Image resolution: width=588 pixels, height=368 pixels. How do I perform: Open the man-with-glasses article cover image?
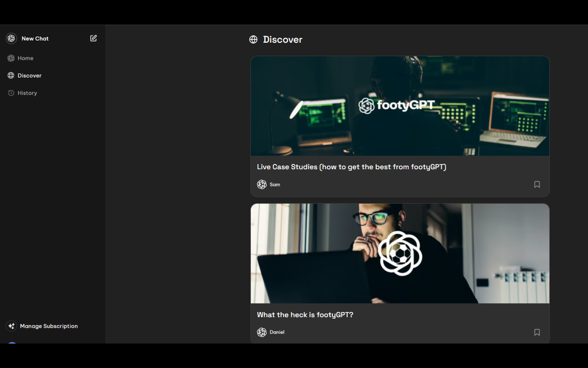(400, 254)
